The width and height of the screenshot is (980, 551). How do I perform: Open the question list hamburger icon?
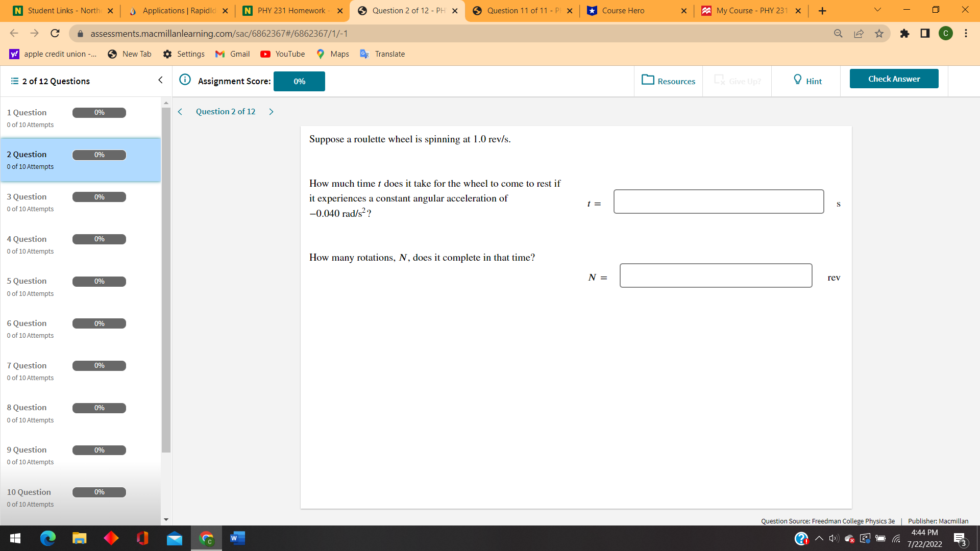[14, 81]
